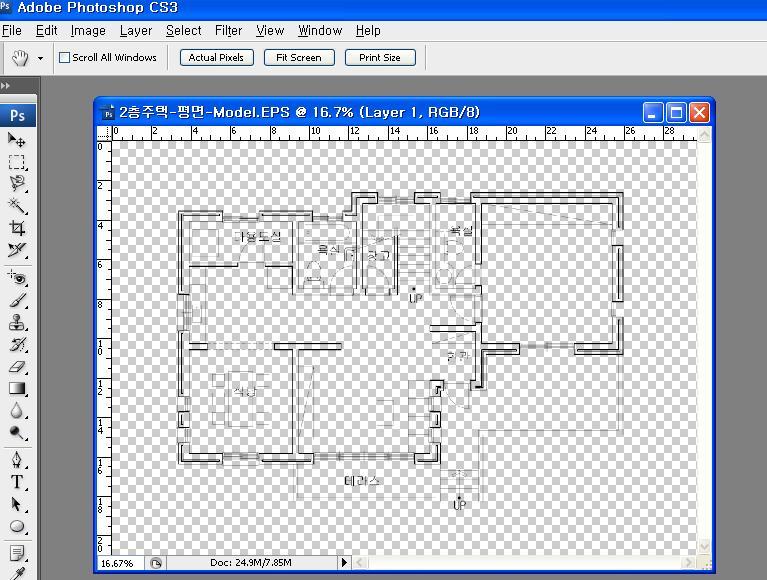Select the Healing Brush tool
This screenshot has width=767, height=580.
[x=17, y=278]
